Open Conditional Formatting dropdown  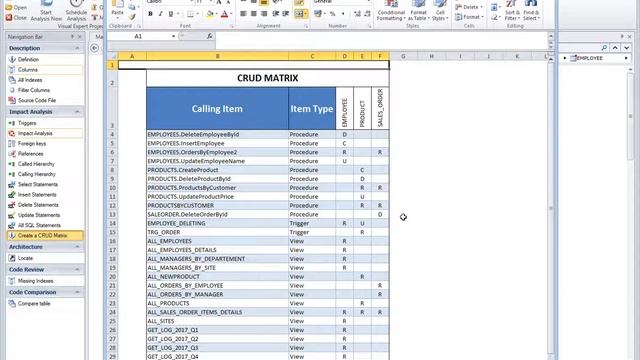(391, 11)
